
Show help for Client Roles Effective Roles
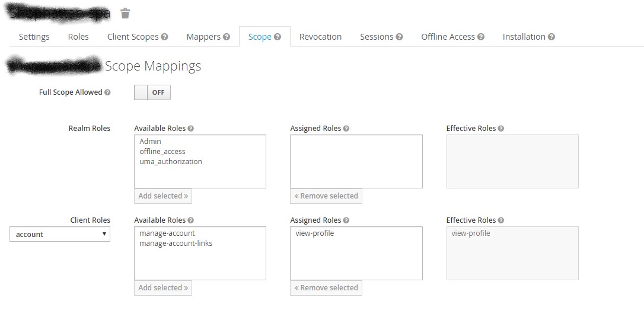click(500, 220)
